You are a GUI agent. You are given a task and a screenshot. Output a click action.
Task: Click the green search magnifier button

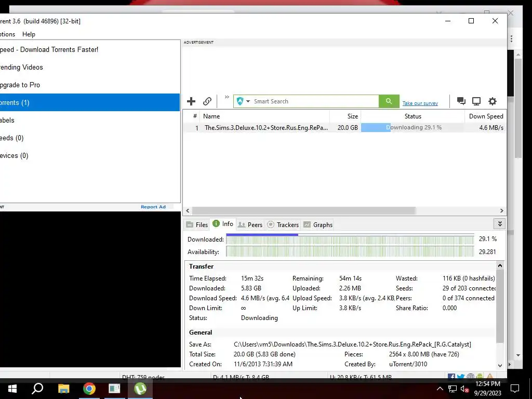(389, 101)
